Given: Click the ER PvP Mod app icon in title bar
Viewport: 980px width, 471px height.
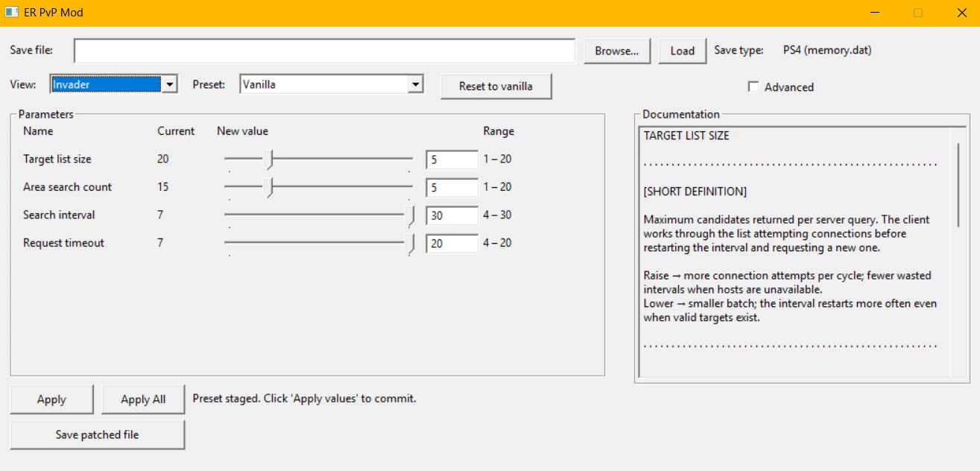Looking at the screenshot, I should (12, 13).
